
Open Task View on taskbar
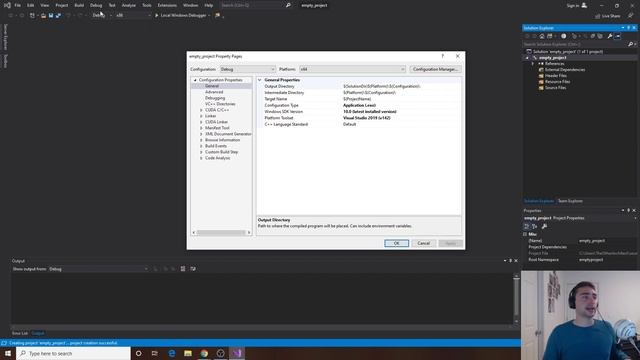click(155, 353)
